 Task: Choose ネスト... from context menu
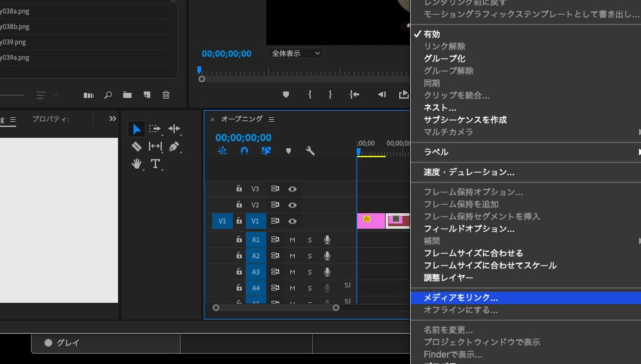(440, 108)
